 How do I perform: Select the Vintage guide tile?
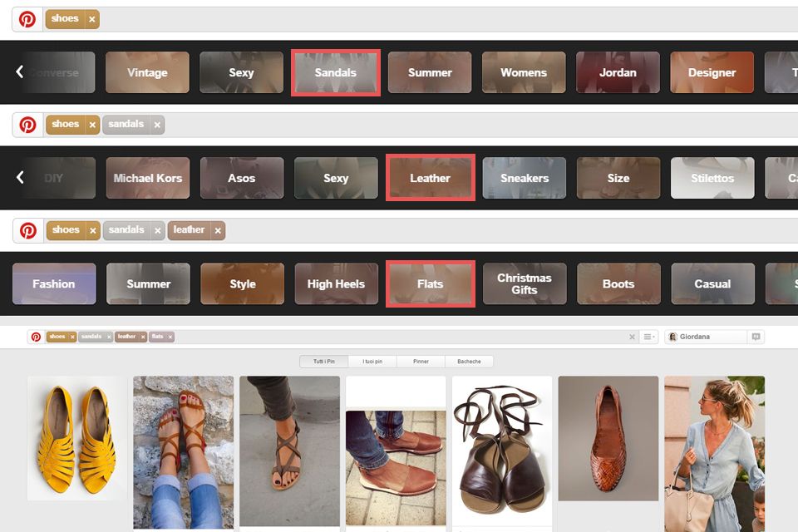(148, 72)
